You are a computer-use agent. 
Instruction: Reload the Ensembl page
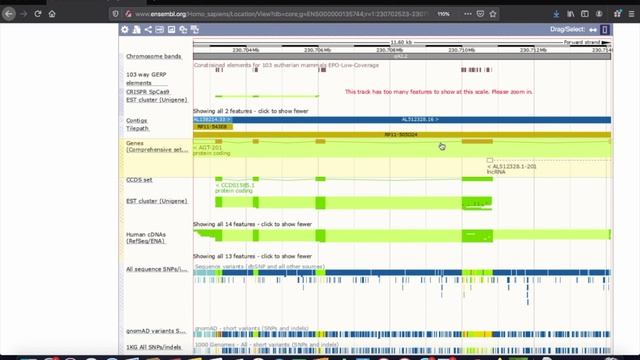(38, 14)
